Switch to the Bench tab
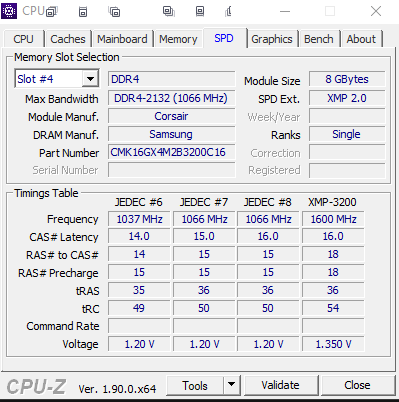Viewport: 399px width, 402px height. coord(319,39)
